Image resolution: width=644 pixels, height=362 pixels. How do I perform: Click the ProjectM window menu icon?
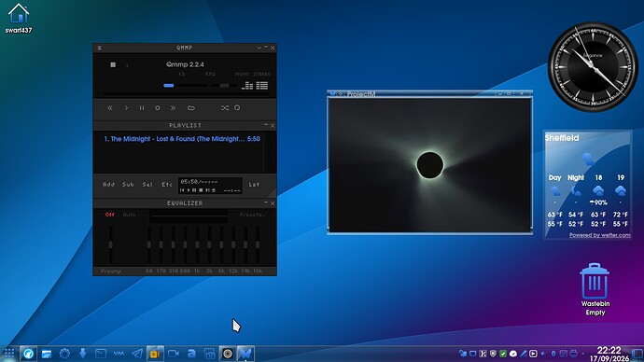pos(332,93)
